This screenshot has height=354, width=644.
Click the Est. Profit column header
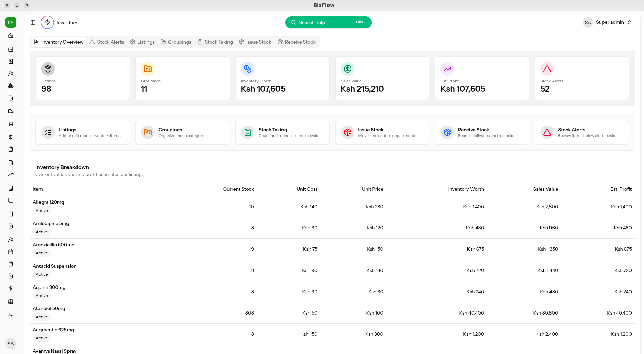621,189
